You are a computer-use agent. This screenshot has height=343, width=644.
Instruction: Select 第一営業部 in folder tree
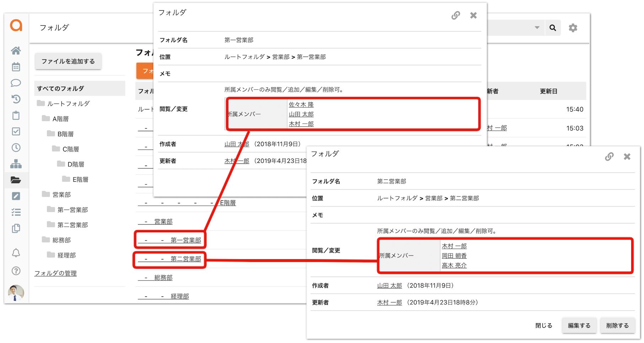(72, 210)
